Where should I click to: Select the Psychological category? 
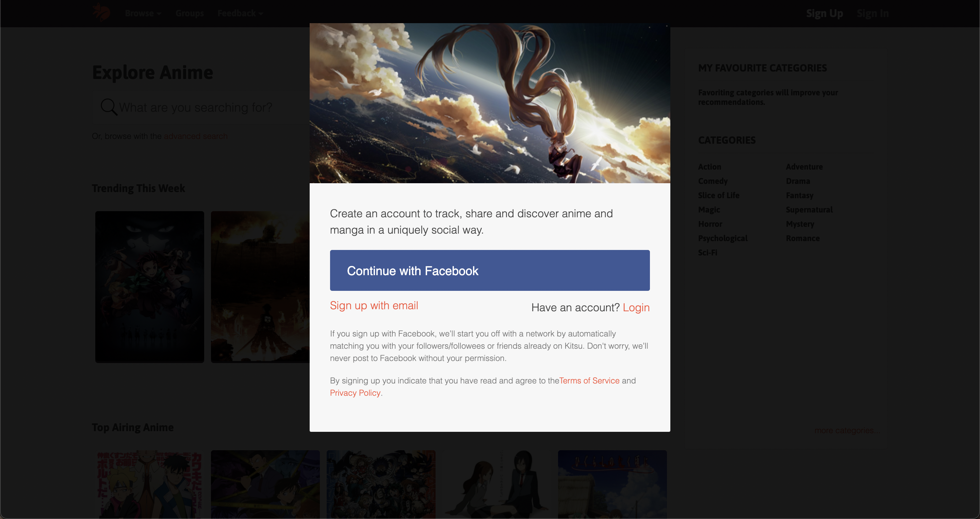click(722, 238)
